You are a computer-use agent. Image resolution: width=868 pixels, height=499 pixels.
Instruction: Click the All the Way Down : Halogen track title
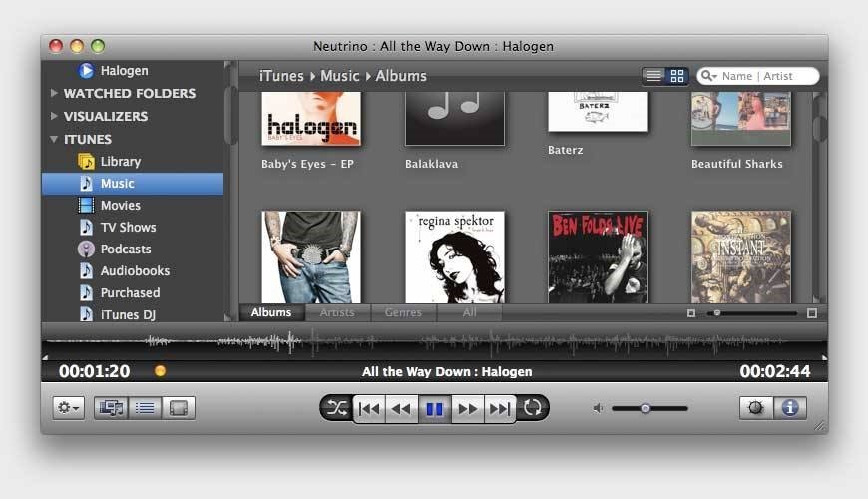pyautogui.click(x=447, y=371)
